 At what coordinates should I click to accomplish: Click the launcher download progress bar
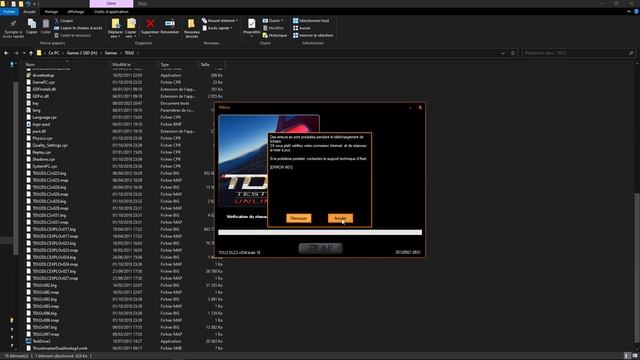320,232
